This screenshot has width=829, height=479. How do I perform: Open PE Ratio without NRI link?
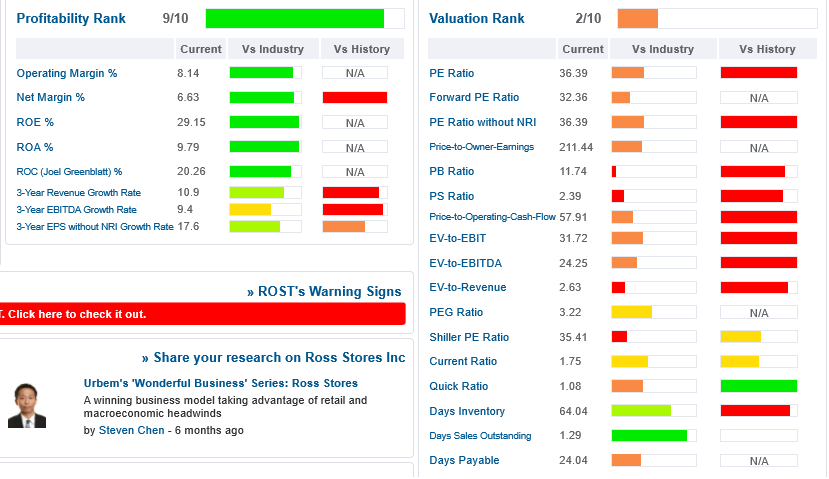483,122
